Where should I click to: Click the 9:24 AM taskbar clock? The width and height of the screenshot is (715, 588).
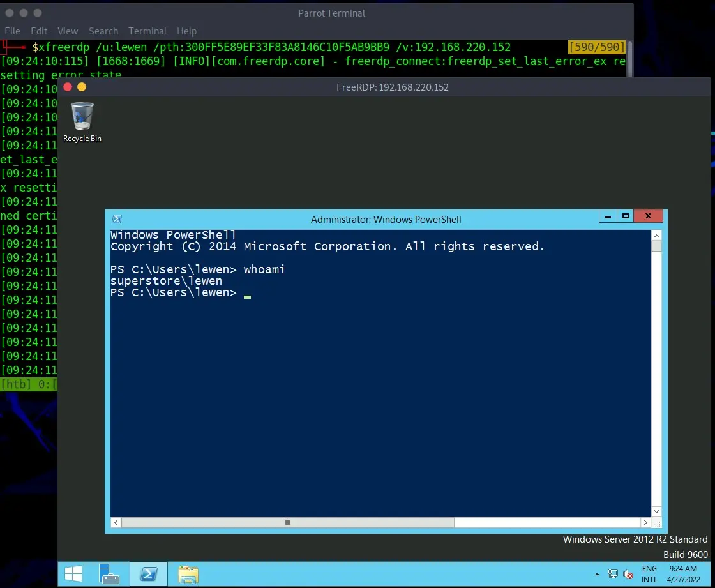683,574
